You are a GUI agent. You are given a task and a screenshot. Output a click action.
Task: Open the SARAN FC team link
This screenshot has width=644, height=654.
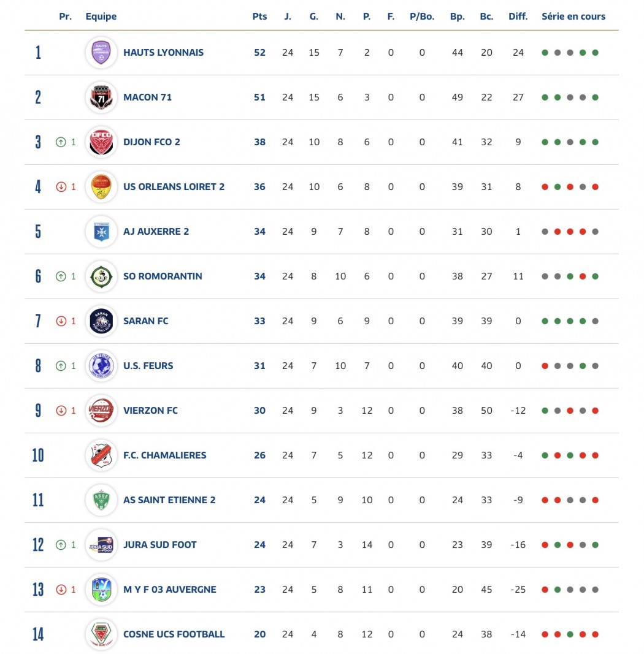click(145, 321)
